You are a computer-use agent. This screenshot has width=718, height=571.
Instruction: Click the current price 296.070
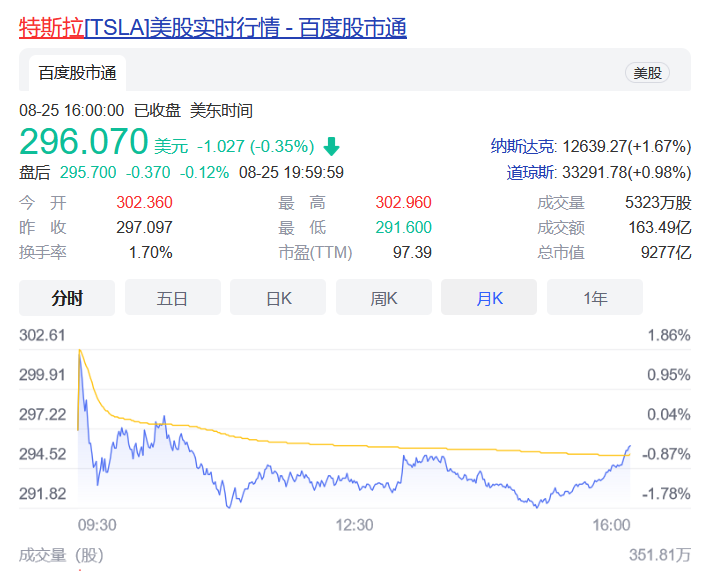pos(84,141)
